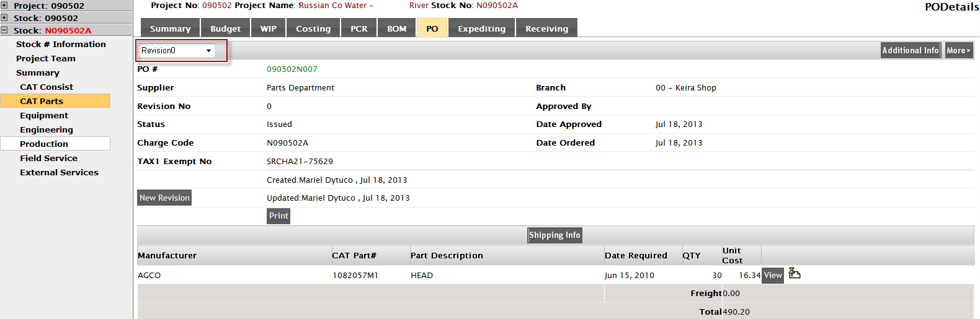Select the Expediting tab
Screen dimensions: 980x319
click(x=481, y=28)
